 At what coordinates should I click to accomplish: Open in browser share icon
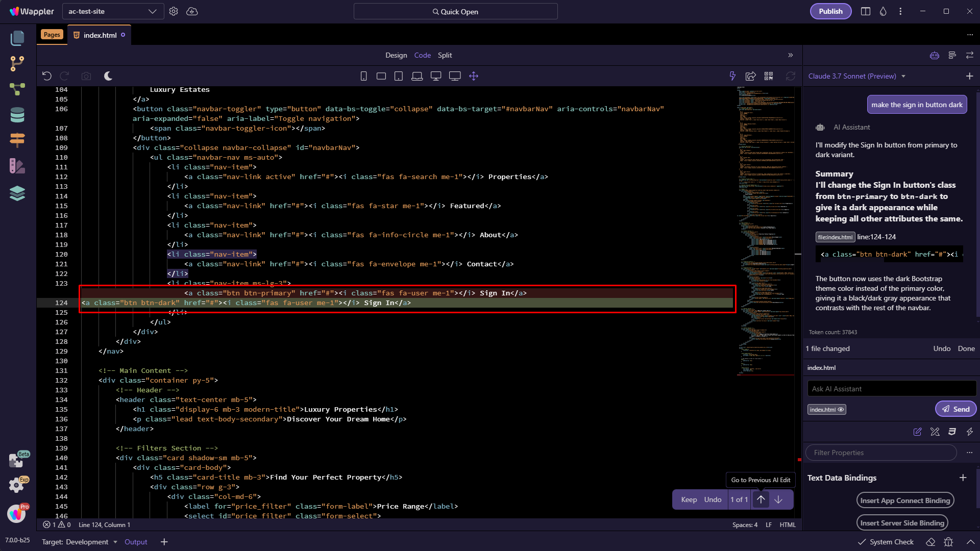(751, 76)
